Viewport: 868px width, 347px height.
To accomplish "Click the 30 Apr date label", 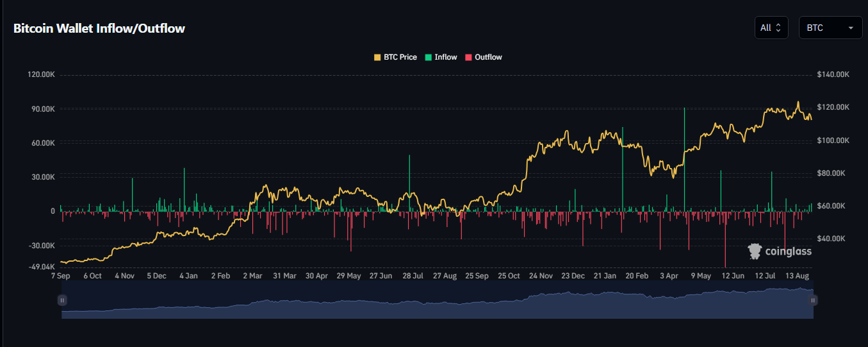I will (316, 276).
